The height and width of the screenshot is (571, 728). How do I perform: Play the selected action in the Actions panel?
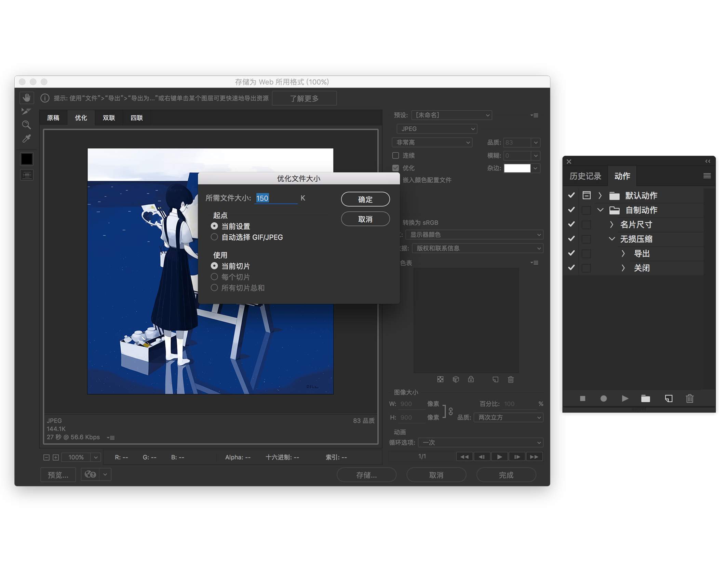625,399
